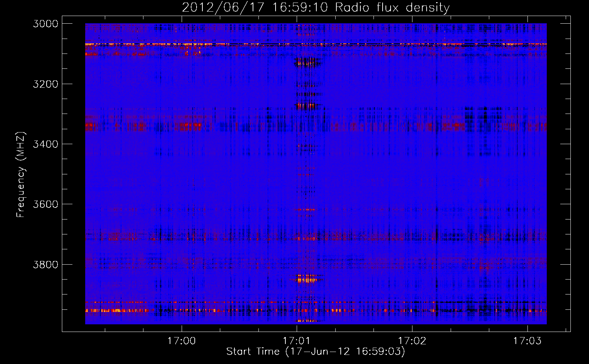The image size is (589, 364).
Task: Click the 3600 frequency tick label
Action: pos(46,204)
